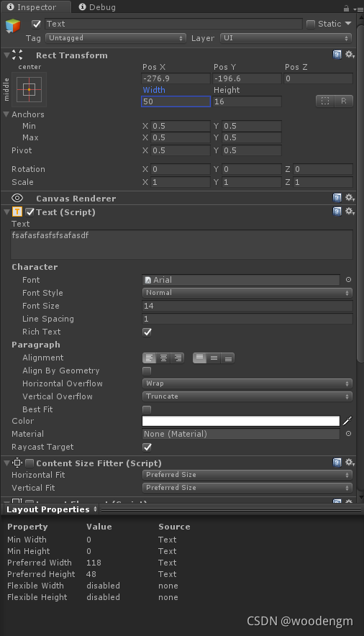364x636 pixels.
Task: Click the anchor preset icon in Rect Transform
Action: pos(29,89)
